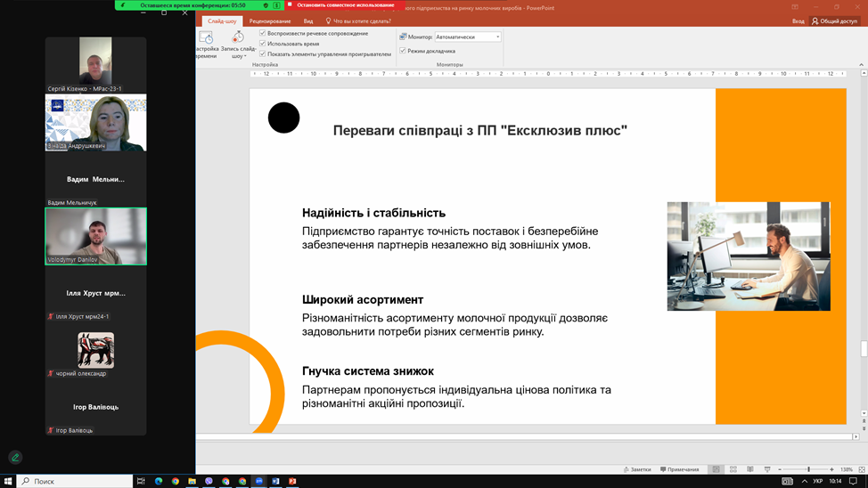Click the zoom in plus button
868x488 pixels.
(x=831, y=469)
